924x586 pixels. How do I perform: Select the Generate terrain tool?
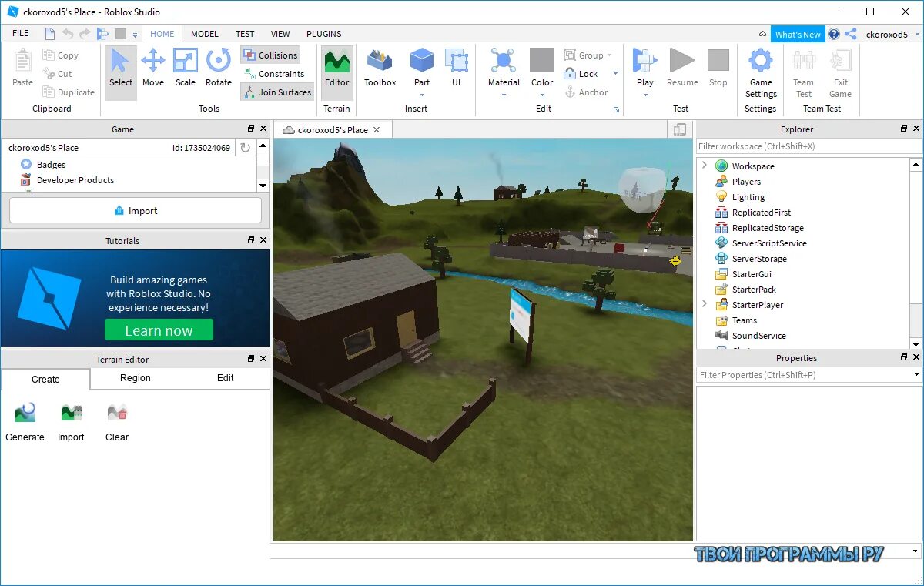[25, 422]
